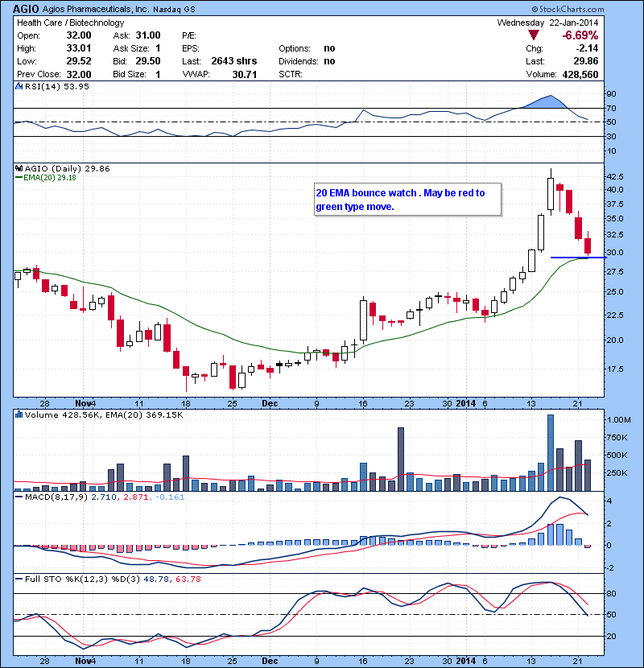Click the volume bars icon in volume panel
Screen dimensions: 644x668
[x=19, y=414]
